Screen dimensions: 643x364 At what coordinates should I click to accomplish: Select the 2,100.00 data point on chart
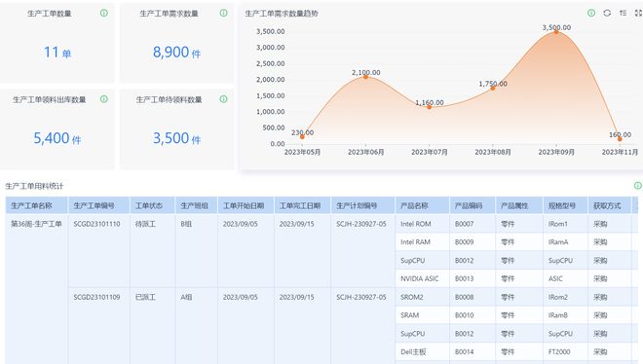coord(365,77)
